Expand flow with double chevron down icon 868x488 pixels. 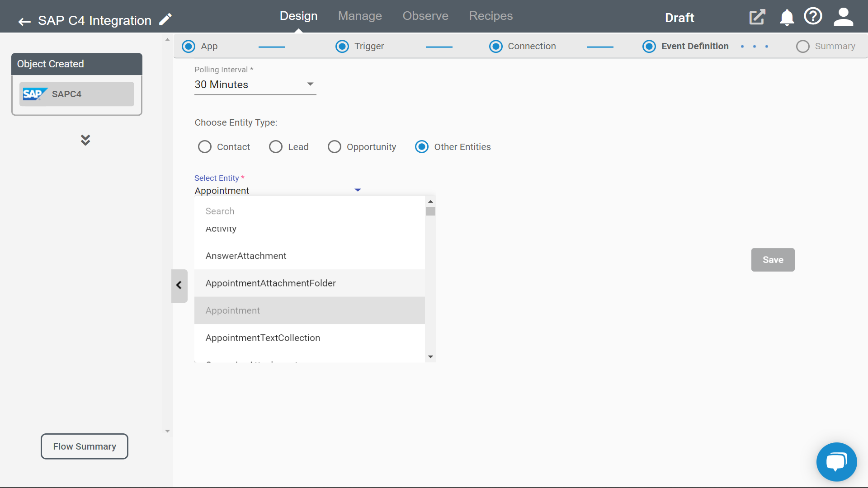85,140
